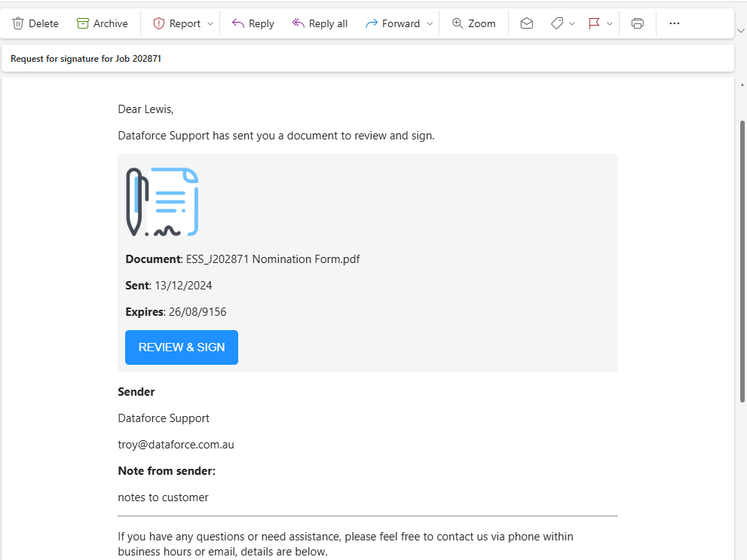
Task: Select the Job 202871 subject header
Action: click(x=85, y=58)
